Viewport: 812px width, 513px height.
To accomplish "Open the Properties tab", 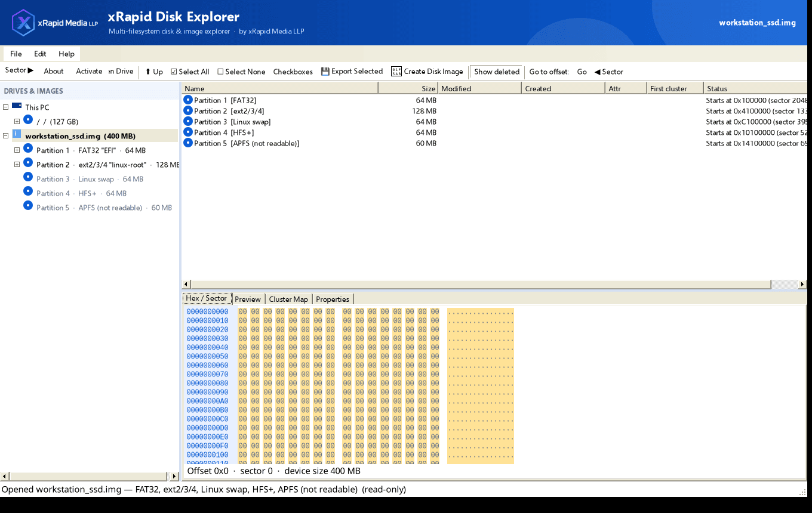I will (333, 299).
